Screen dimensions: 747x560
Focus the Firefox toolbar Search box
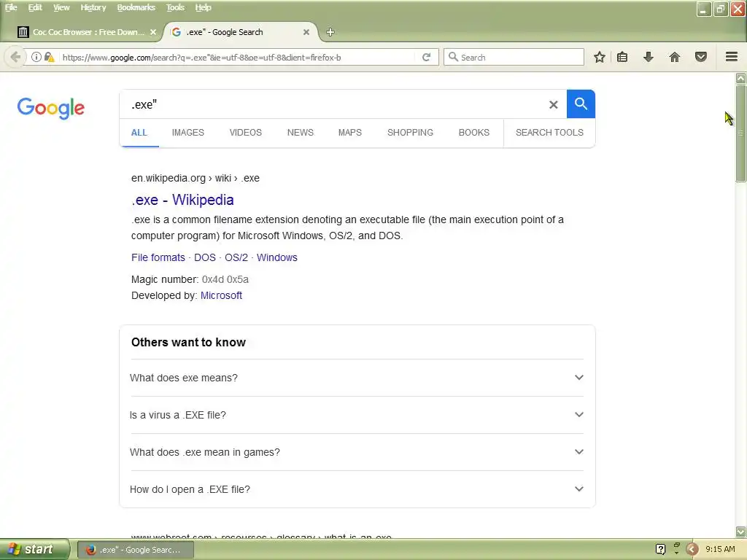point(514,57)
